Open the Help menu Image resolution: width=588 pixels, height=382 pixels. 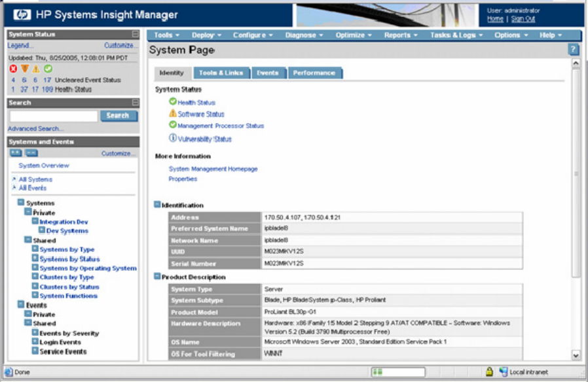tap(551, 35)
